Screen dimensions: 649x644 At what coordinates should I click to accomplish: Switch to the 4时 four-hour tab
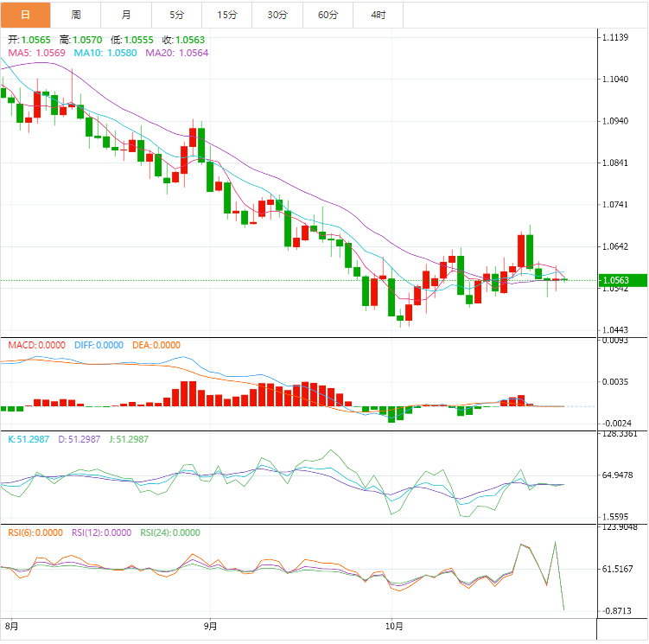(379, 15)
